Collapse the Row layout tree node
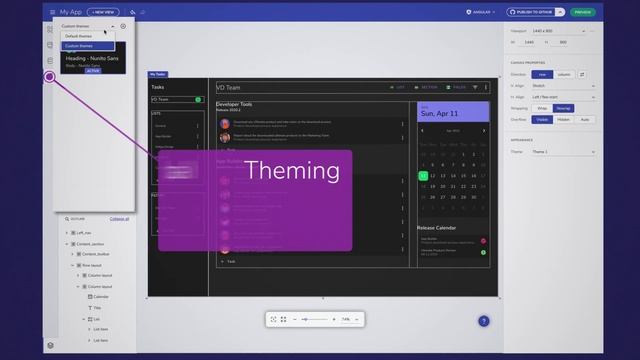640x360 pixels. pos(73,265)
